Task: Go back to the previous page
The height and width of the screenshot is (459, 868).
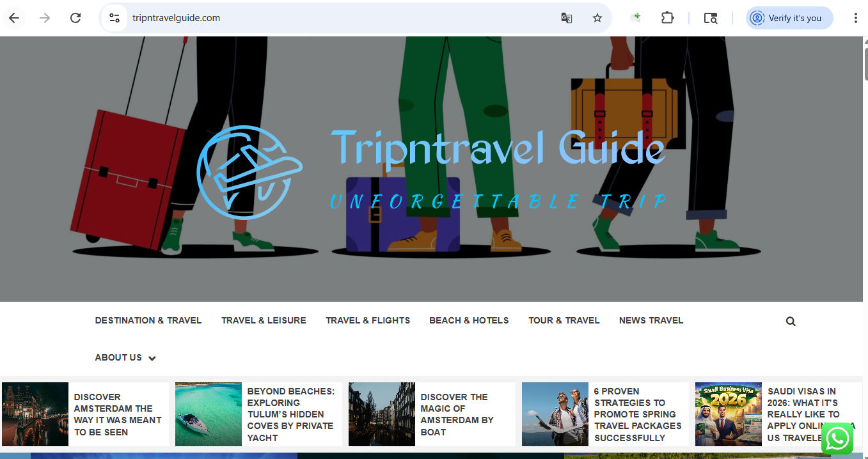Action: pyautogui.click(x=14, y=18)
